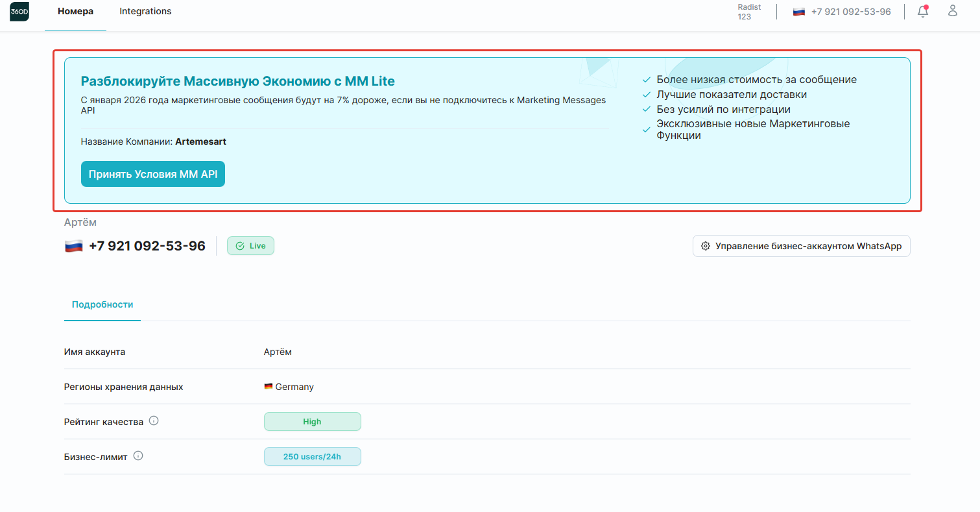The width and height of the screenshot is (980, 512).
Task: Select the Подробности tab
Action: [x=102, y=304]
